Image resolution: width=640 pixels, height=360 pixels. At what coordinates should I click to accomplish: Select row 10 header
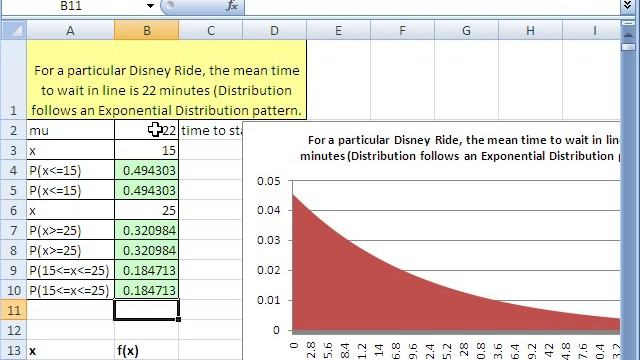click(13, 290)
